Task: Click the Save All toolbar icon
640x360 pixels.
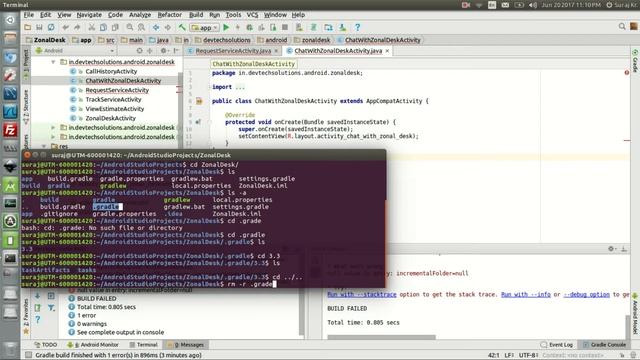Action: (x=39, y=27)
